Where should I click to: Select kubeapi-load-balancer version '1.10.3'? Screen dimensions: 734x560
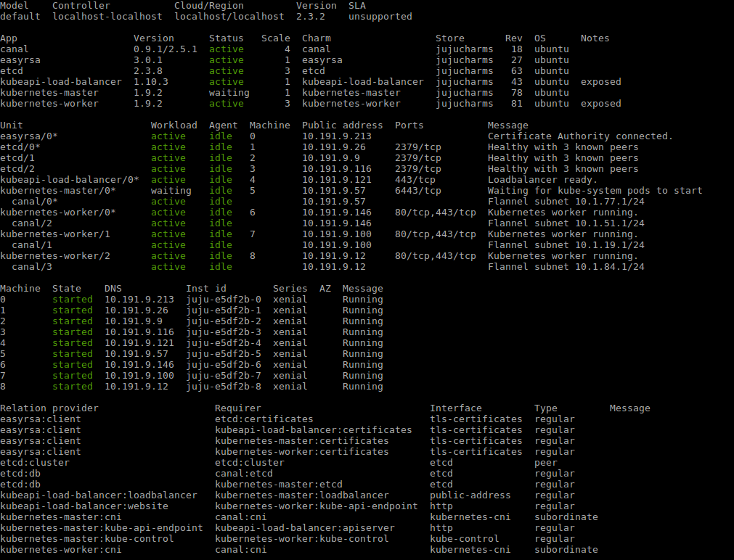(x=151, y=82)
